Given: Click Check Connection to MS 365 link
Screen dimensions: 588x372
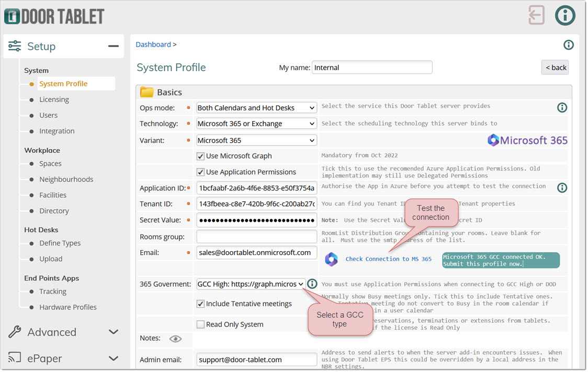Looking at the screenshot, I should [389, 259].
